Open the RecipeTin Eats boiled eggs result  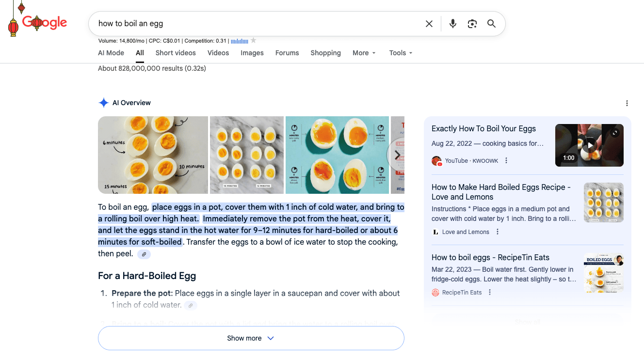[491, 257]
